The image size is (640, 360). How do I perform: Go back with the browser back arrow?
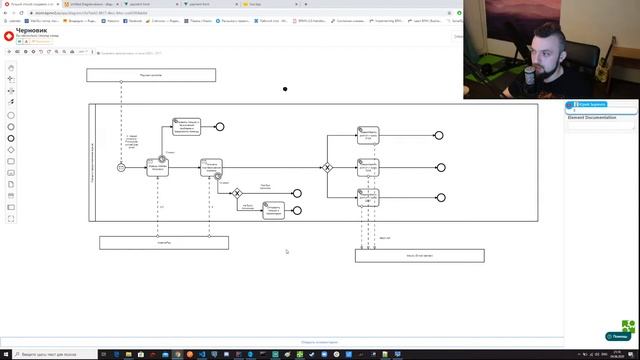pyautogui.click(x=5, y=13)
